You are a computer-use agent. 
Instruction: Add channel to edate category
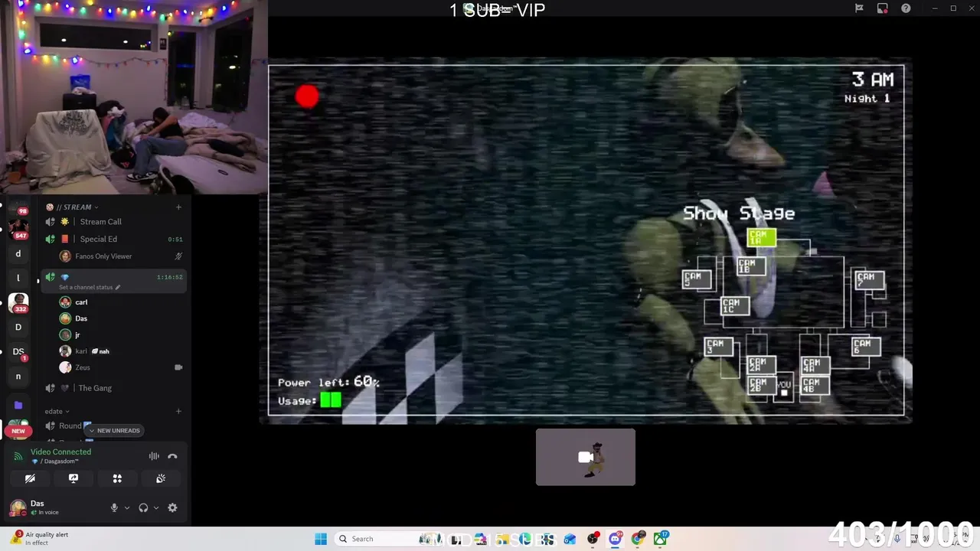coord(178,411)
